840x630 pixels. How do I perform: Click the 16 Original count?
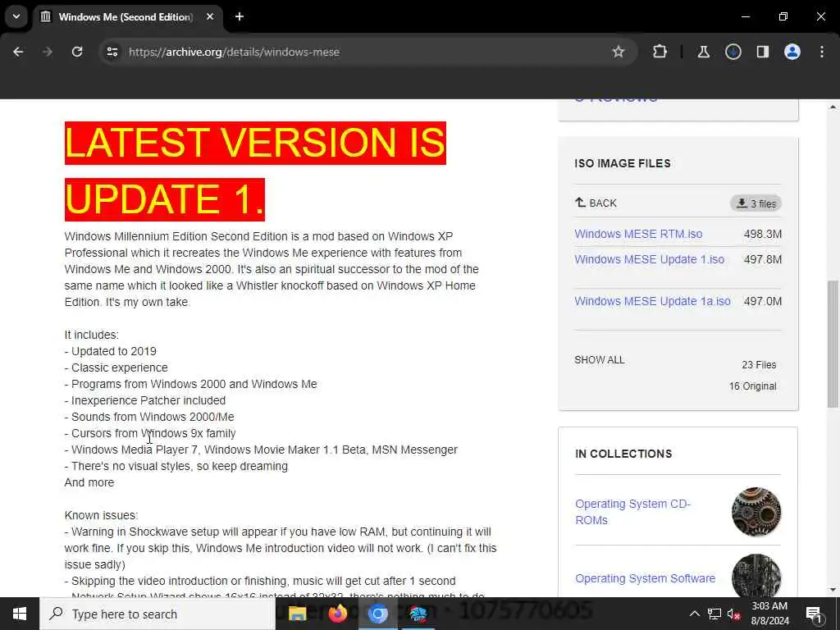point(752,386)
